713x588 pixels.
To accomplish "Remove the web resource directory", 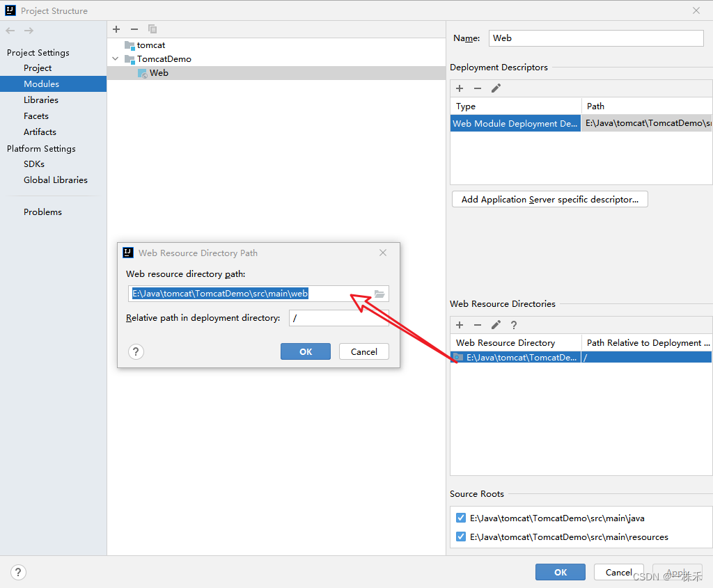I will coord(478,325).
